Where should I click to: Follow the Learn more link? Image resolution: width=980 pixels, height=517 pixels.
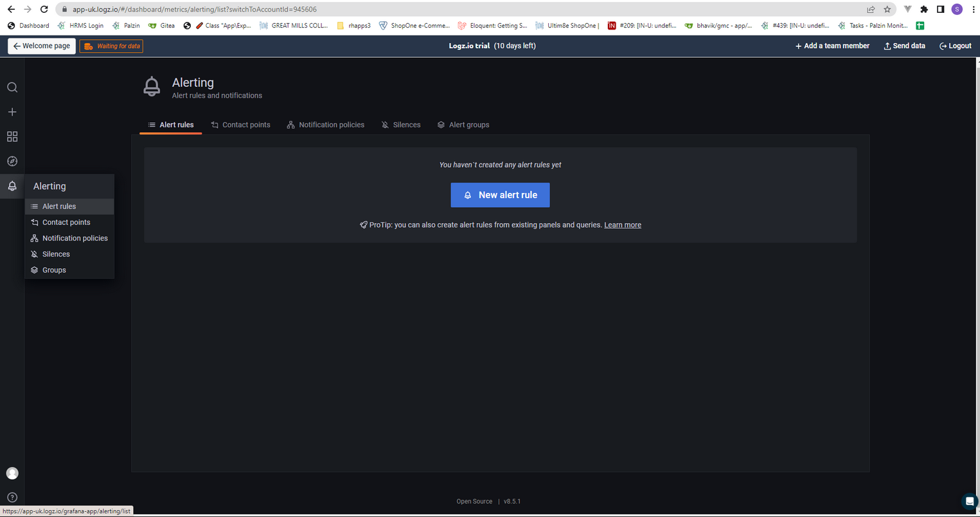pos(623,225)
